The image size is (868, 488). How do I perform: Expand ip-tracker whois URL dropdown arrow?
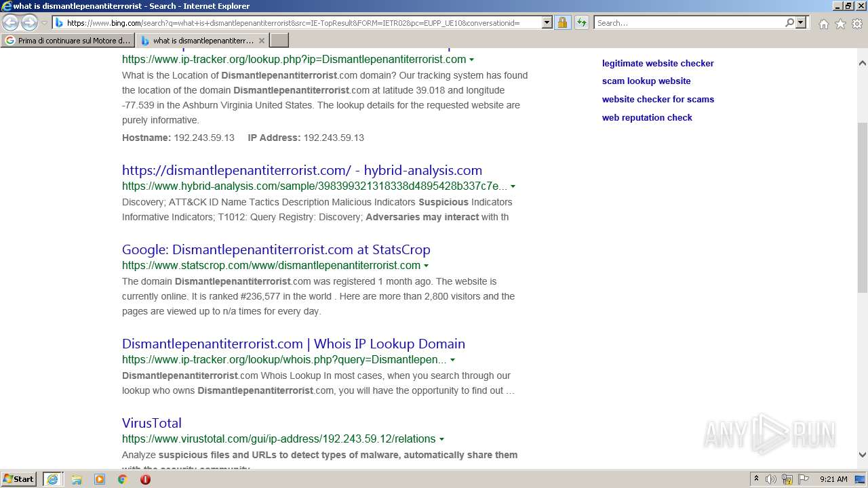coord(452,360)
